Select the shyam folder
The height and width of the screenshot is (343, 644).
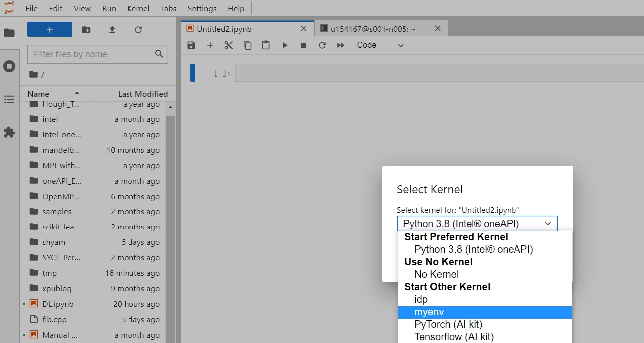coord(93,242)
